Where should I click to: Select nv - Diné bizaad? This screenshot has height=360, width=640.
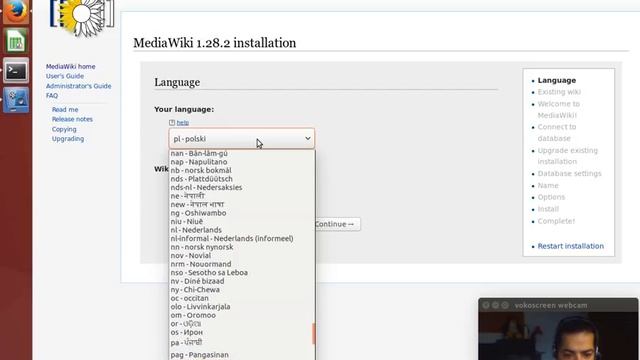tap(242, 281)
